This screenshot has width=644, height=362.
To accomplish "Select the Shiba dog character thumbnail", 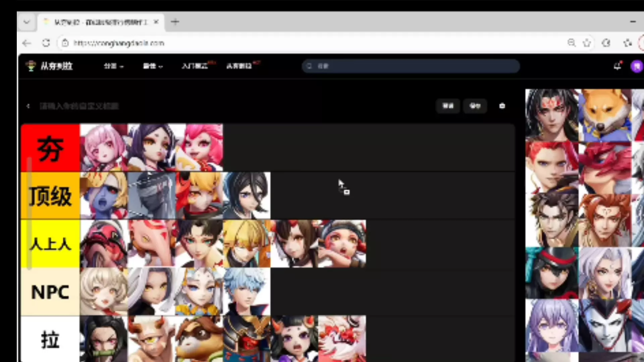I will tap(605, 115).
